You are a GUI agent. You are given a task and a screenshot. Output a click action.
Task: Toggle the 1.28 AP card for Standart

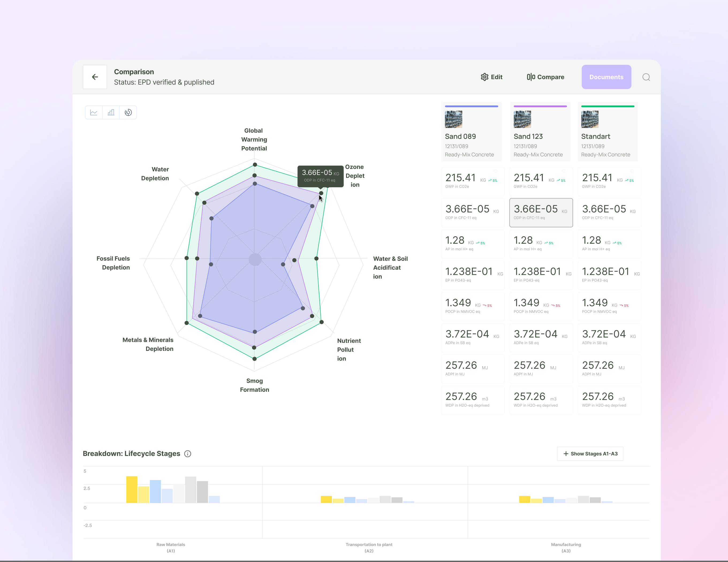[609, 244]
